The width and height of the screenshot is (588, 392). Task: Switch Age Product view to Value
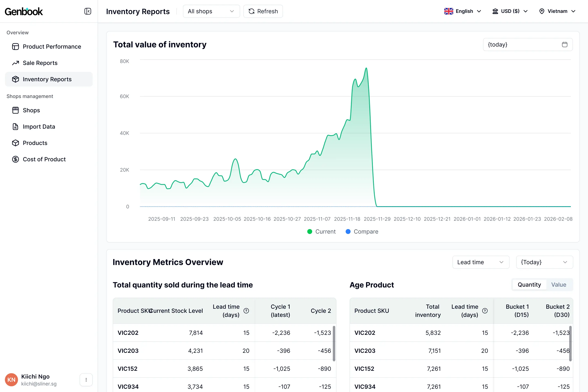pos(559,284)
